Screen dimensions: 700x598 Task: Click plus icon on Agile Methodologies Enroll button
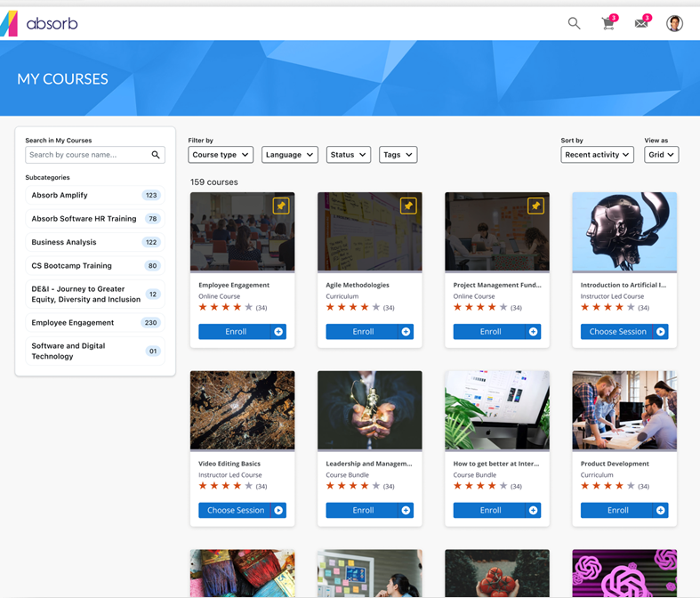pyautogui.click(x=406, y=332)
